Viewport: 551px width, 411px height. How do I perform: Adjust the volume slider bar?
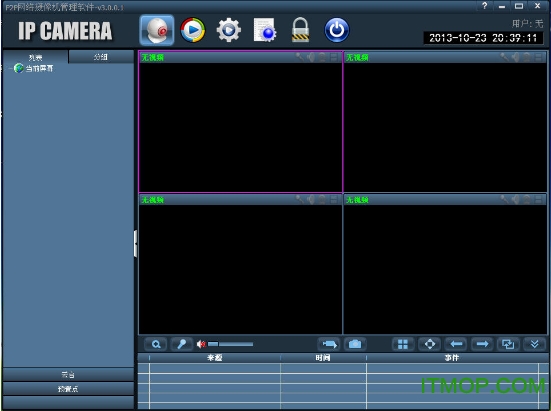pos(231,344)
